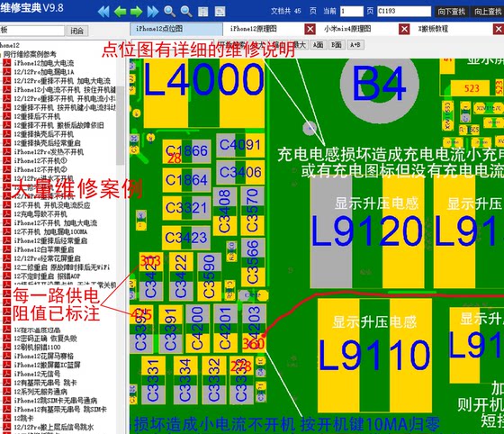504x434 pixels.
Task: Go to previous page green arrow
Action: tap(120, 12)
